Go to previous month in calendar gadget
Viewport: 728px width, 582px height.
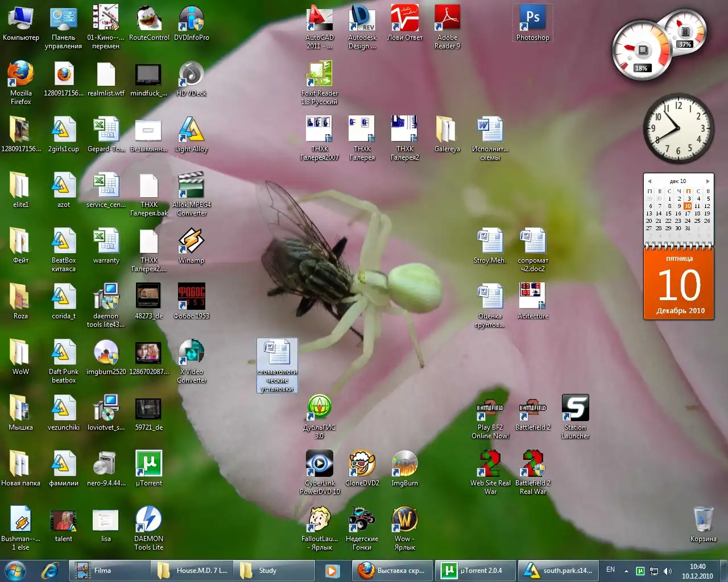tap(650, 181)
